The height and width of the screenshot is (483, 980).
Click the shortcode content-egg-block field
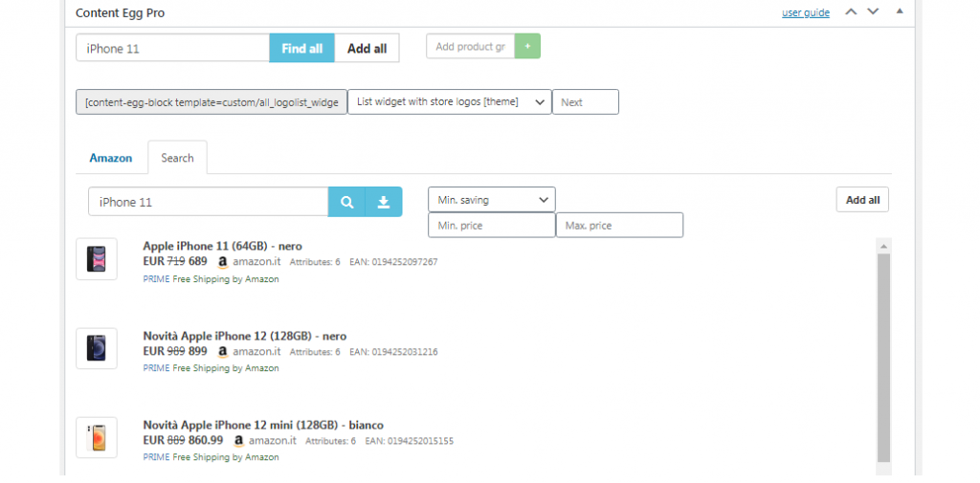212,101
